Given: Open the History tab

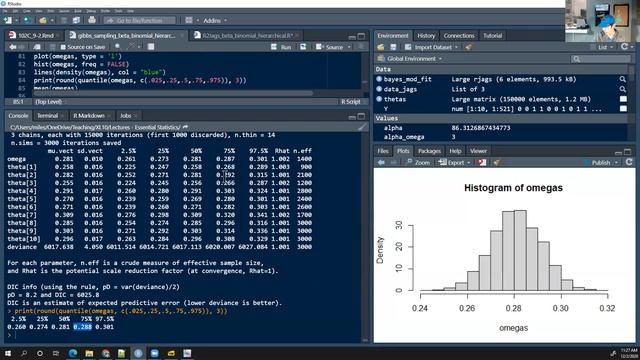Looking at the screenshot, I should click(426, 36).
